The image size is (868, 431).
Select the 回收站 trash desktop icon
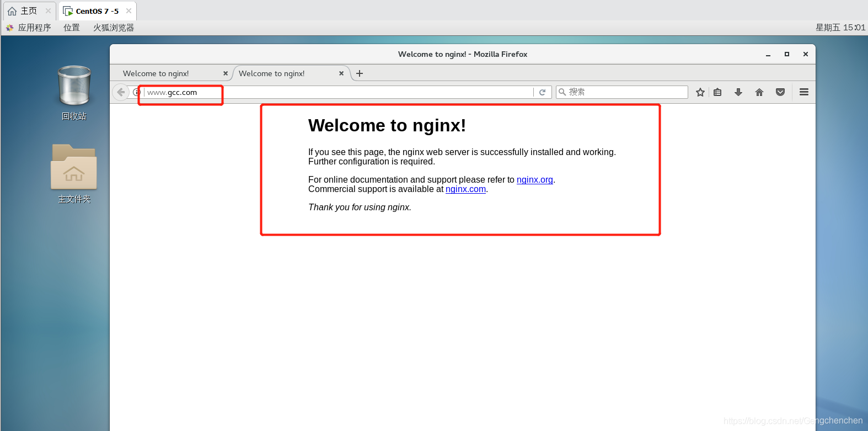pyautogui.click(x=74, y=93)
